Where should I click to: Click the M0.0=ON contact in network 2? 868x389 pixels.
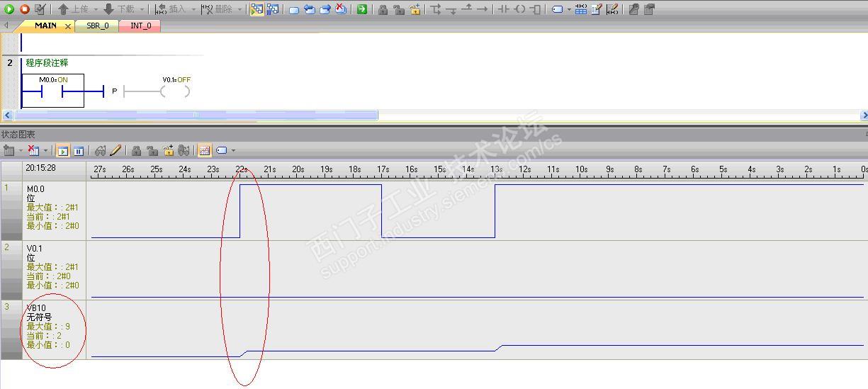52,91
